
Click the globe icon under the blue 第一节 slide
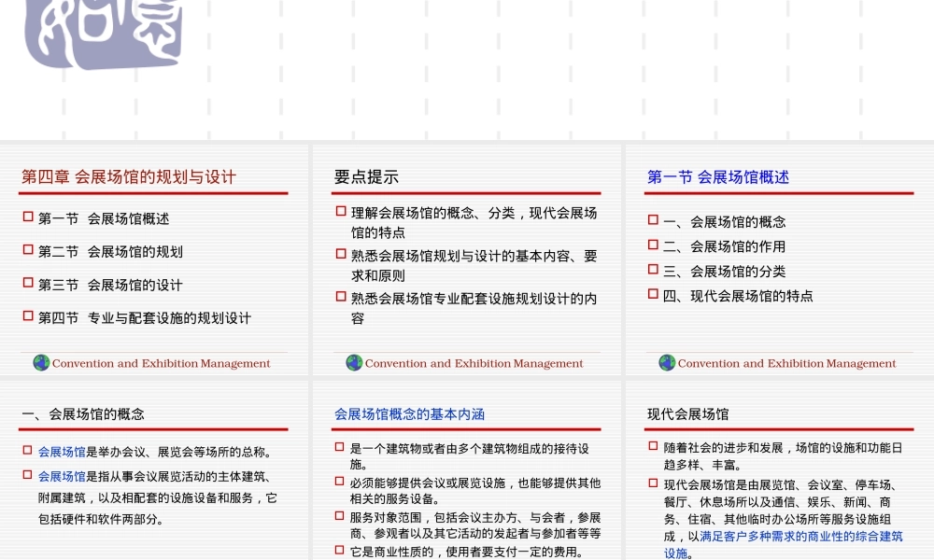[x=667, y=362]
